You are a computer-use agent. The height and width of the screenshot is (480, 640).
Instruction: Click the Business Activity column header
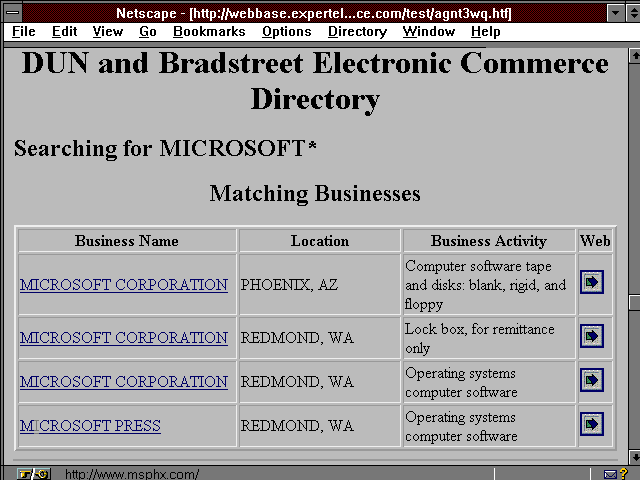tap(489, 241)
